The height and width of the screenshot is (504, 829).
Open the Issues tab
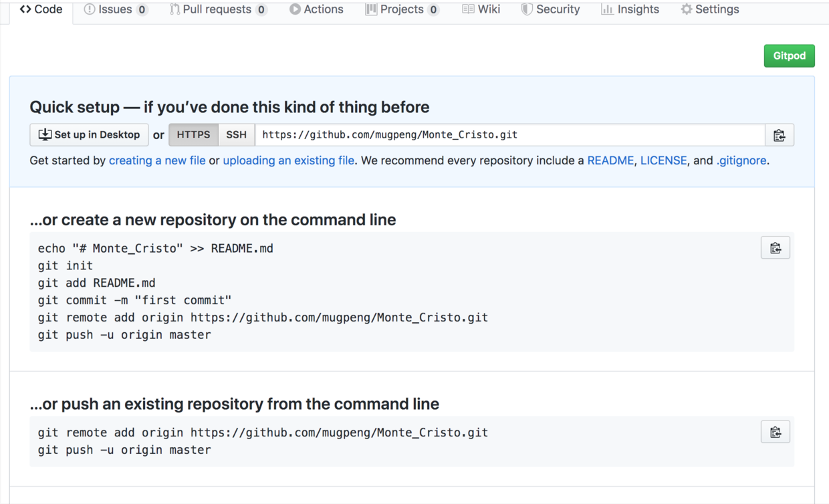(115, 9)
